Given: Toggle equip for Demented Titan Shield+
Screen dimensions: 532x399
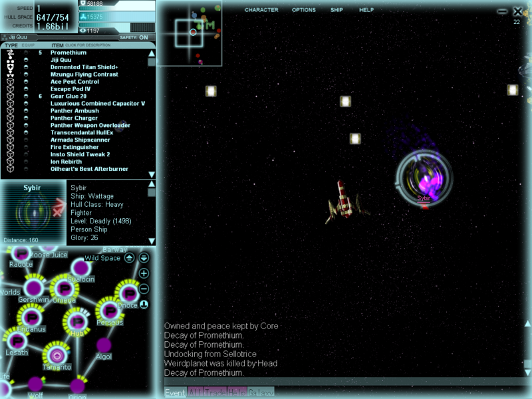Looking at the screenshot, I should point(26,67).
